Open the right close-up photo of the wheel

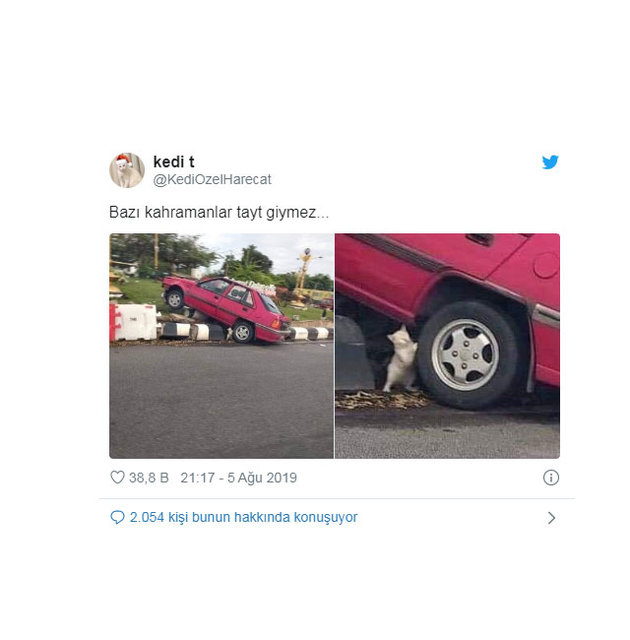[447, 346]
